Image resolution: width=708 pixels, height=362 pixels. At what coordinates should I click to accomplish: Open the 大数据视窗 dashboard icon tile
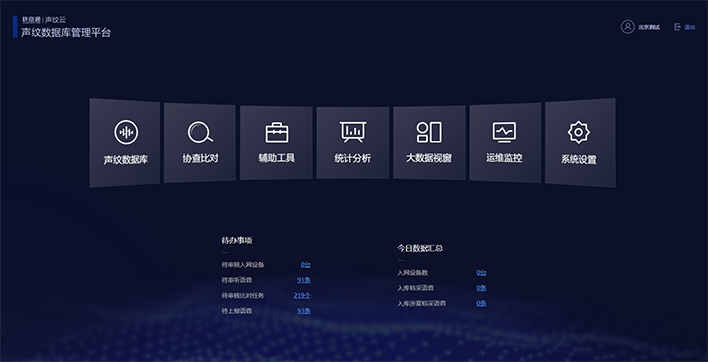(x=429, y=143)
